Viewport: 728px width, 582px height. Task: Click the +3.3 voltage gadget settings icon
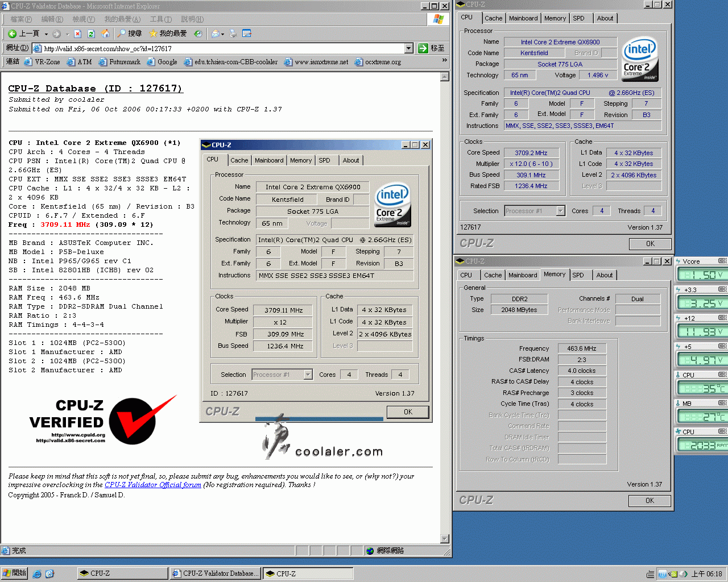pyautogui.click(x=722, y=289)
